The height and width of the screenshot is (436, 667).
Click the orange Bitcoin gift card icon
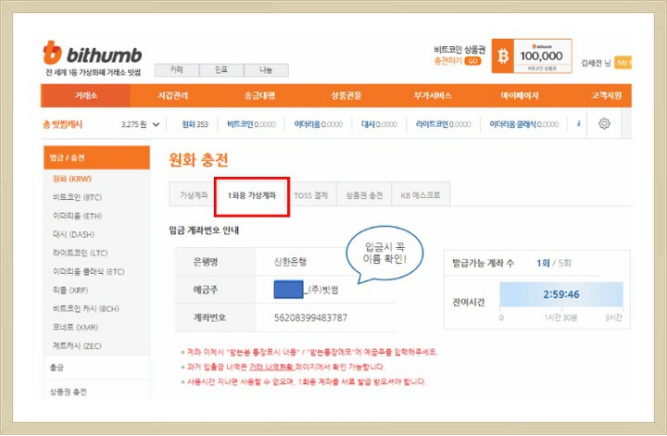[503, 56]
